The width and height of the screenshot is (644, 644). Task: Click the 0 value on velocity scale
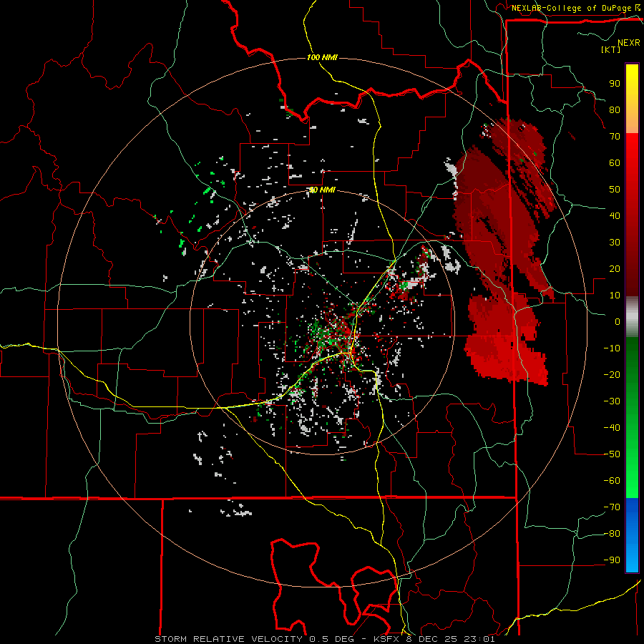[x=618, y=321]
